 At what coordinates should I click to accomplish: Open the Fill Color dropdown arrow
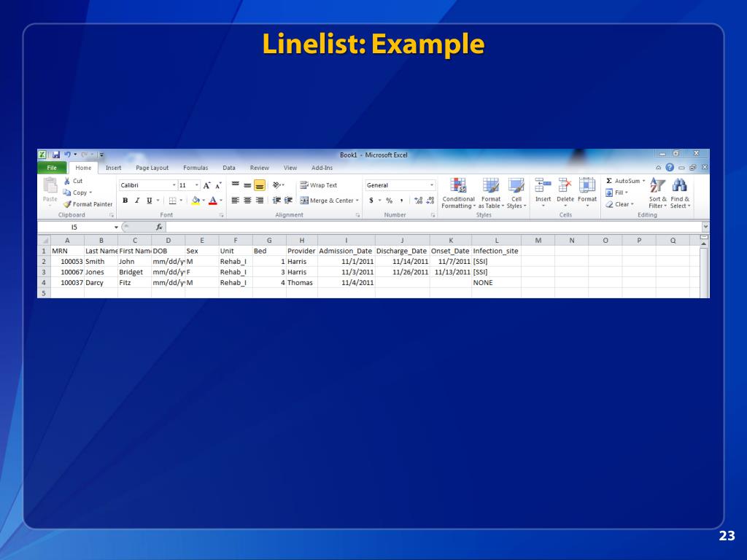pos(204,201)
